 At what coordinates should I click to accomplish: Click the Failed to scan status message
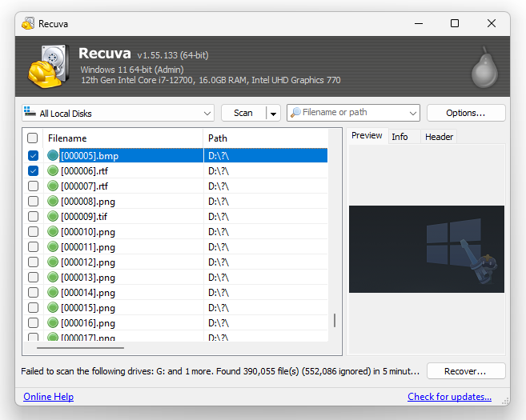220,371
